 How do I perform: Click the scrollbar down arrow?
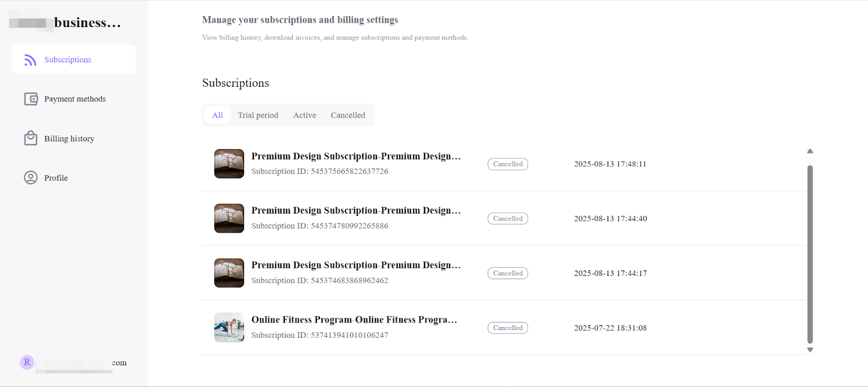click(x=810, y=350)
